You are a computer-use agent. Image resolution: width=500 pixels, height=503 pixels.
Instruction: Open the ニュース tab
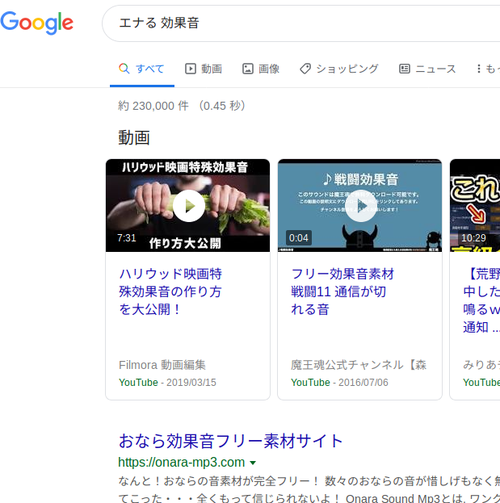pos(427,69)
